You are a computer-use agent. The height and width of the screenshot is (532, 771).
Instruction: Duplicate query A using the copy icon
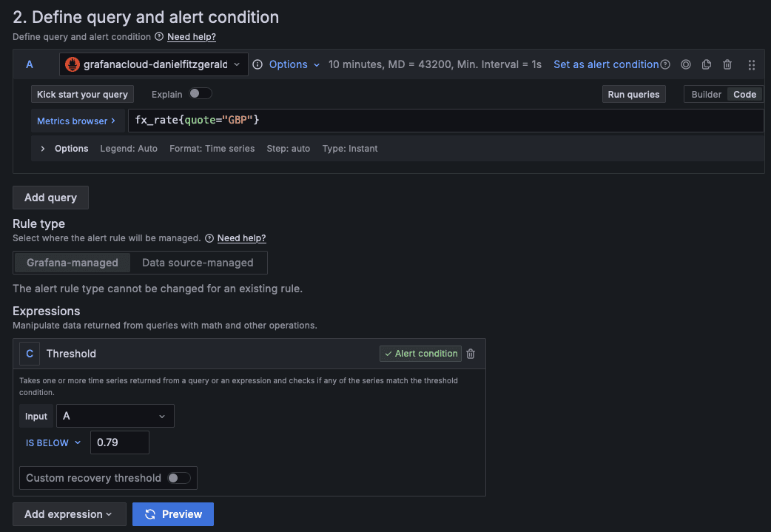[x=706, y=64]
